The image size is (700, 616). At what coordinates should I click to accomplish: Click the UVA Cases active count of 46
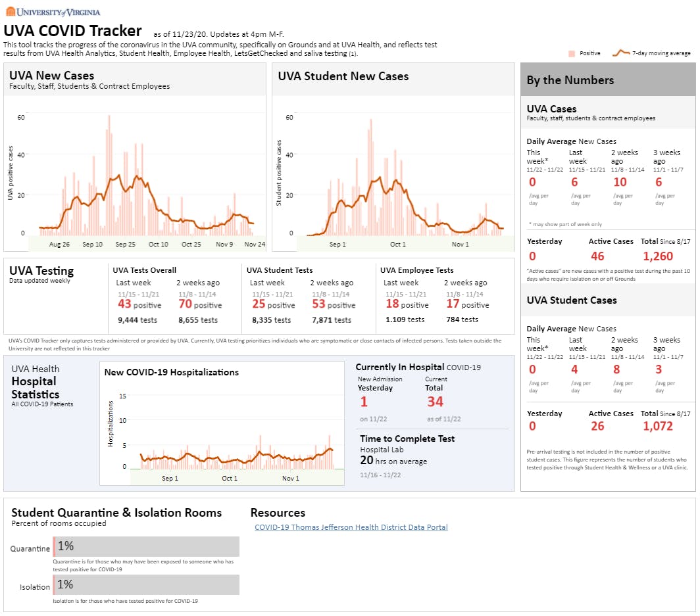(597, 256)
